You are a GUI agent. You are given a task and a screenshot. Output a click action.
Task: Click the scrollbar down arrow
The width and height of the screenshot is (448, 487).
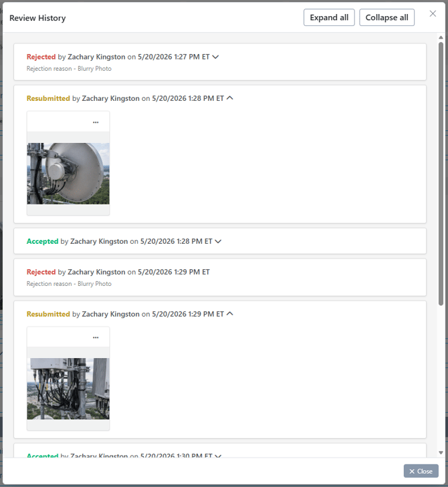pyautogui.click(x=441, y=452)
